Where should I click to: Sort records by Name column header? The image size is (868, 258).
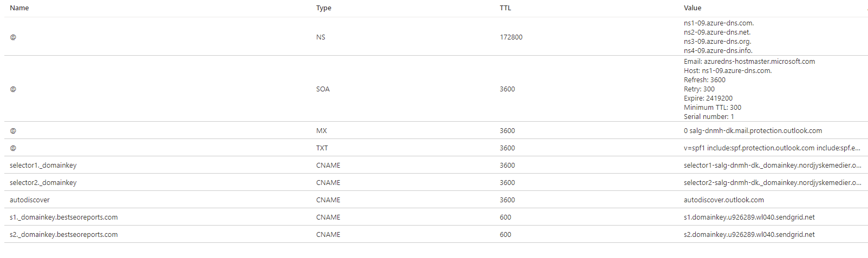[19, 8]
